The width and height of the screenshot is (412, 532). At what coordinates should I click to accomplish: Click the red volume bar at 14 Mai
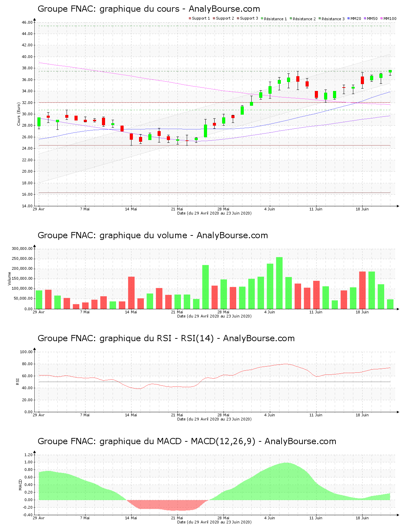click(131, 293)
